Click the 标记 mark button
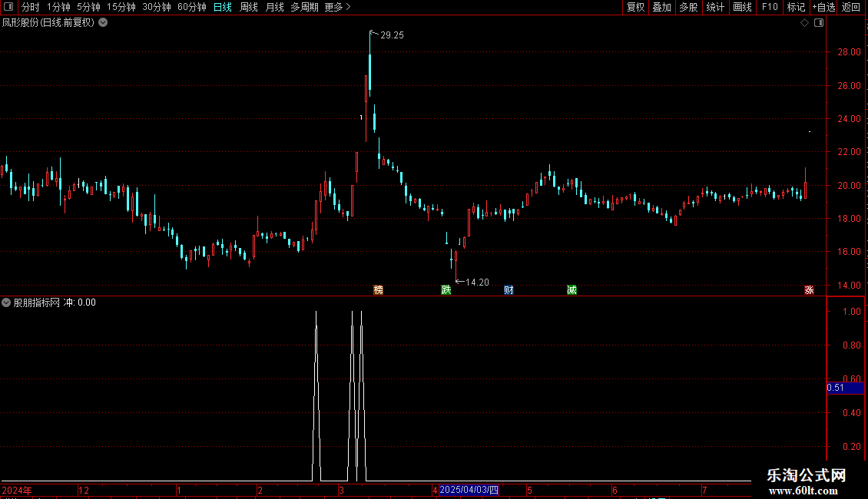The image size is (868, 499). (796, 7)
